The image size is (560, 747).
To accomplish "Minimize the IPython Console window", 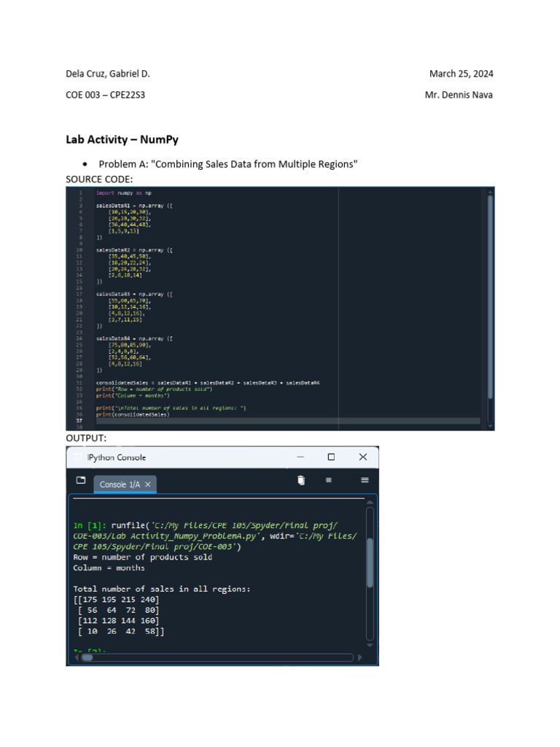I will tap(300, 457).
